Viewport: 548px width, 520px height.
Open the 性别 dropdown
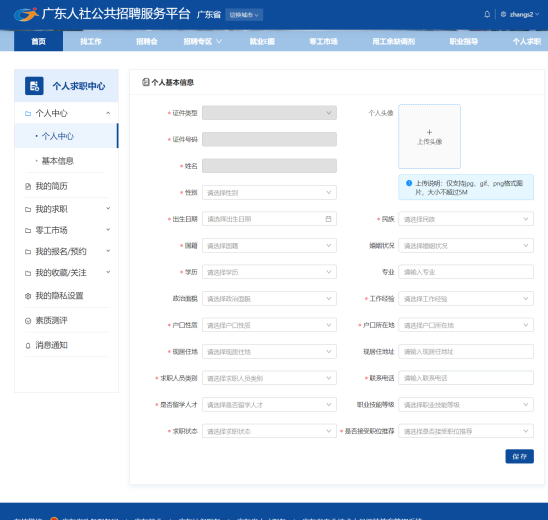click(x=269, y=193)
